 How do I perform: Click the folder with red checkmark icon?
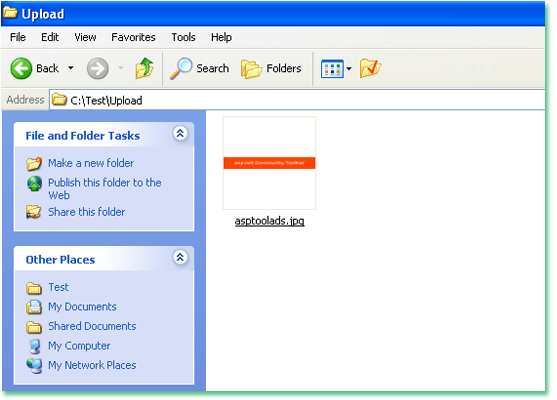pos(370,68)
